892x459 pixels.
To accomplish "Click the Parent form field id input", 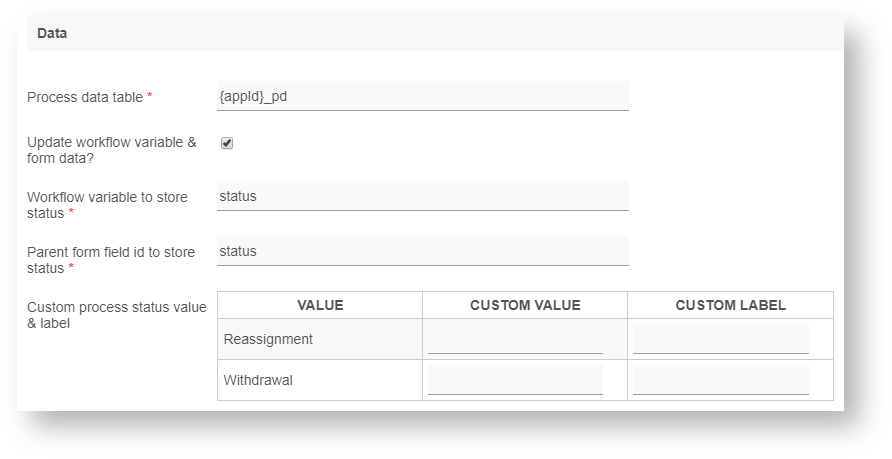I will pyautogui.click(x=422, y=252).
